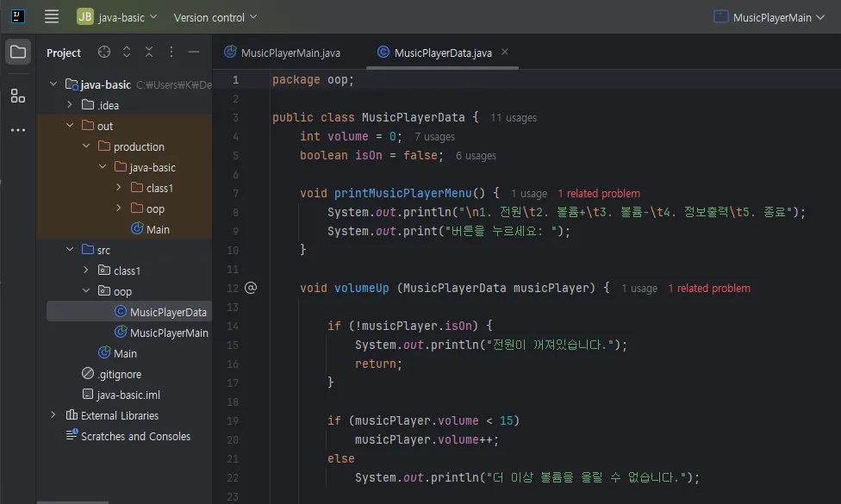Switch to MusicPlayerMain.java tab
841x504 pixels.
point(290,53)
